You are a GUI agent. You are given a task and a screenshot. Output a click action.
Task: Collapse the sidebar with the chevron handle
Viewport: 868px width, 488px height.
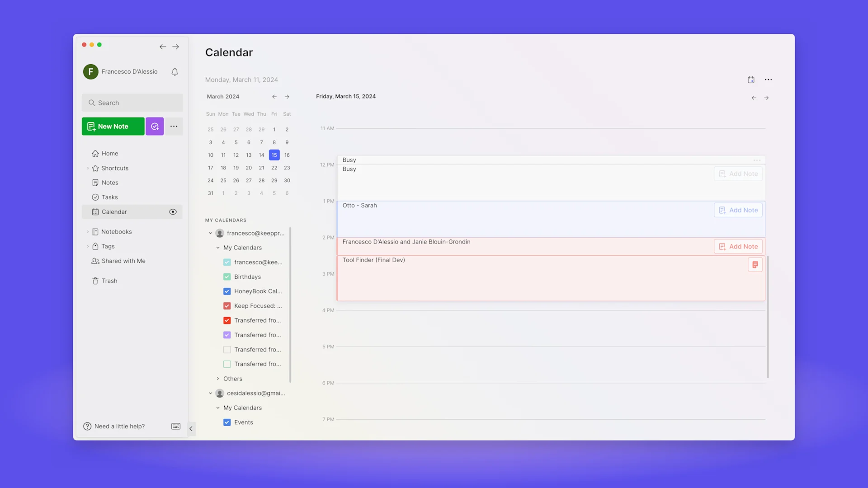click(191, 429)
